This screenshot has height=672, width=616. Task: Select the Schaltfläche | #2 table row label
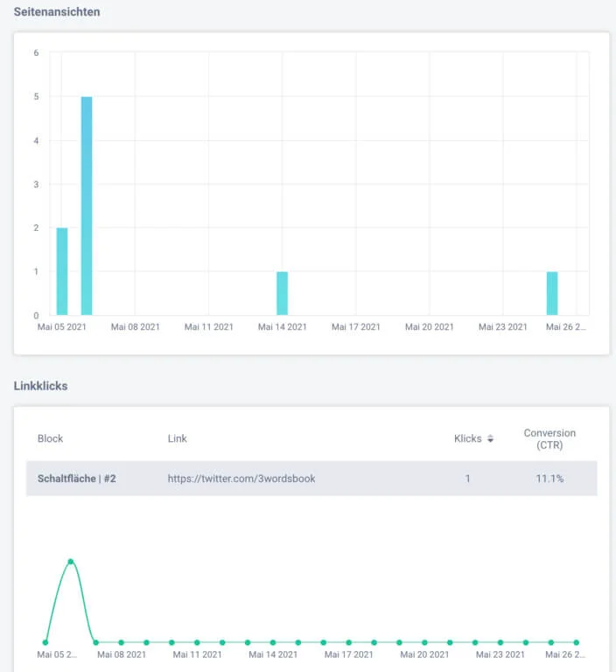click(x=77, y=479)
